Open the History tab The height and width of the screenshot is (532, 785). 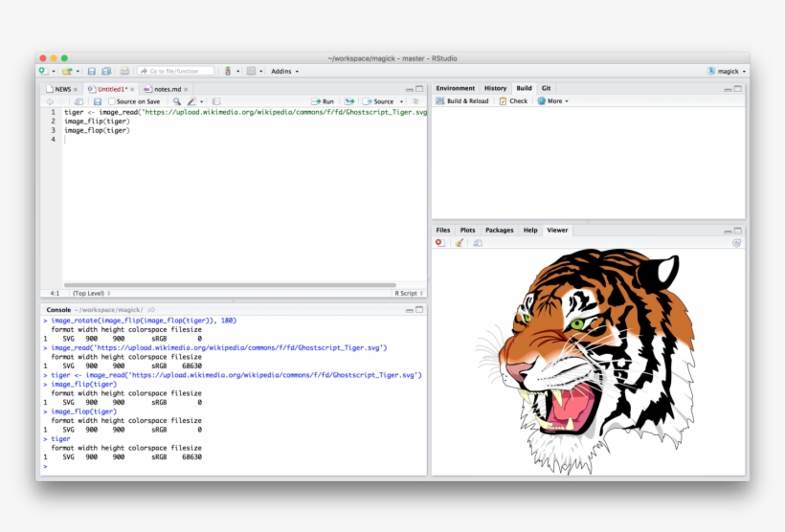pos(495,88)
